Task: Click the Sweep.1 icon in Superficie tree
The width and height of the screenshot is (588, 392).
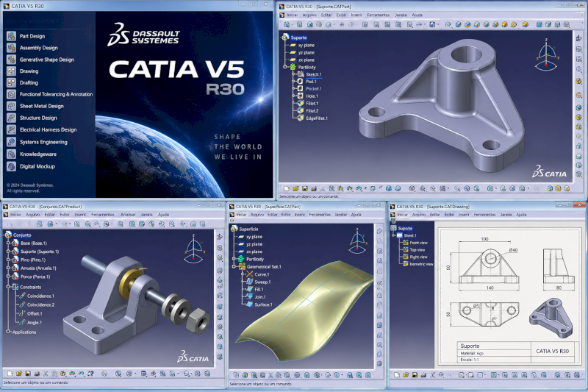Action: click(249, 282)
